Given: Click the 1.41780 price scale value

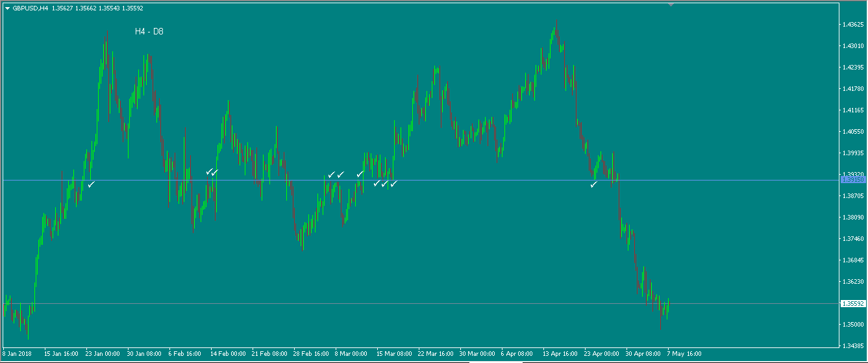Looking at the screenshot, I should click(852, 89).
